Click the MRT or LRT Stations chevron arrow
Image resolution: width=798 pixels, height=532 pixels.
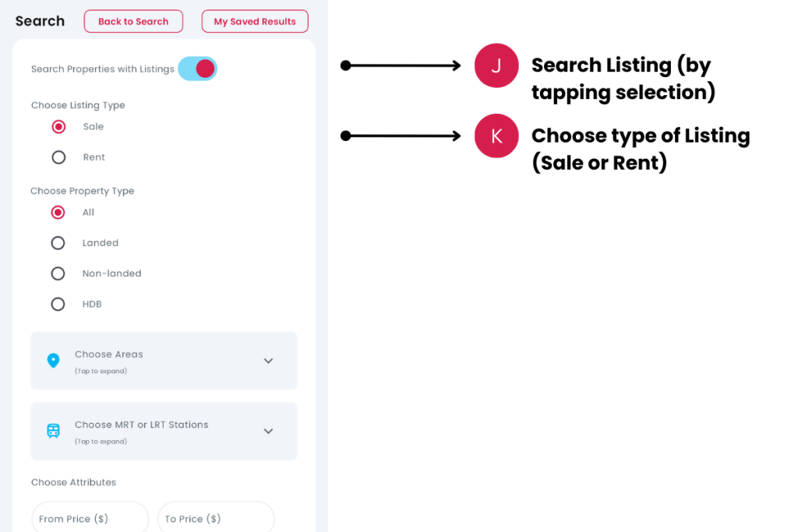[268, 431]
